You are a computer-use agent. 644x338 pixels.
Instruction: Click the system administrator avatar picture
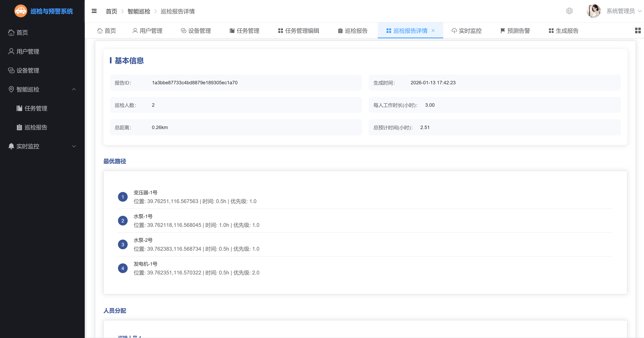point(593,11)
